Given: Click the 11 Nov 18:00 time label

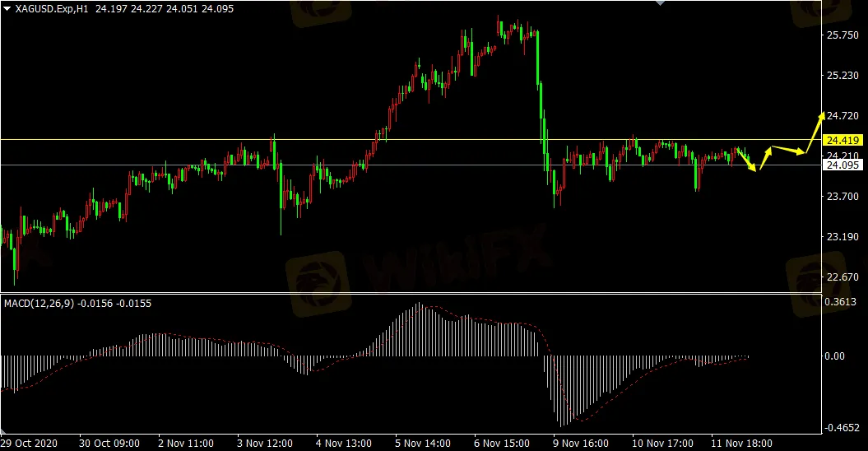Looking at the screenshot, I should click(741, 444).
